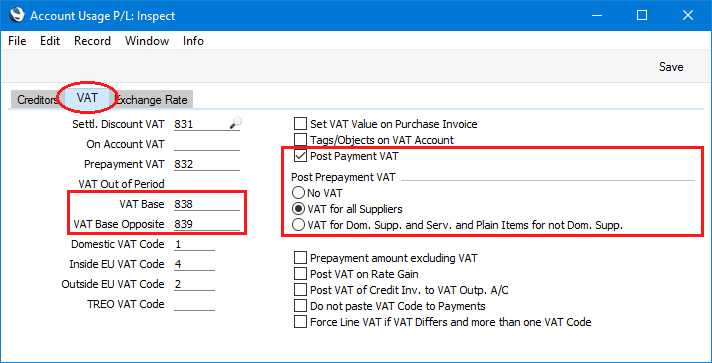Switch to the Exchange Rate tab
This screenshot has height=363, width=712.
(x=153, y=100)
